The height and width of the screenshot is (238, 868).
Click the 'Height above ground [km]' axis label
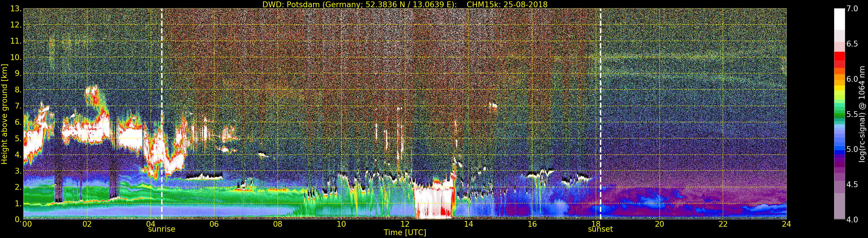coord(4,114)
